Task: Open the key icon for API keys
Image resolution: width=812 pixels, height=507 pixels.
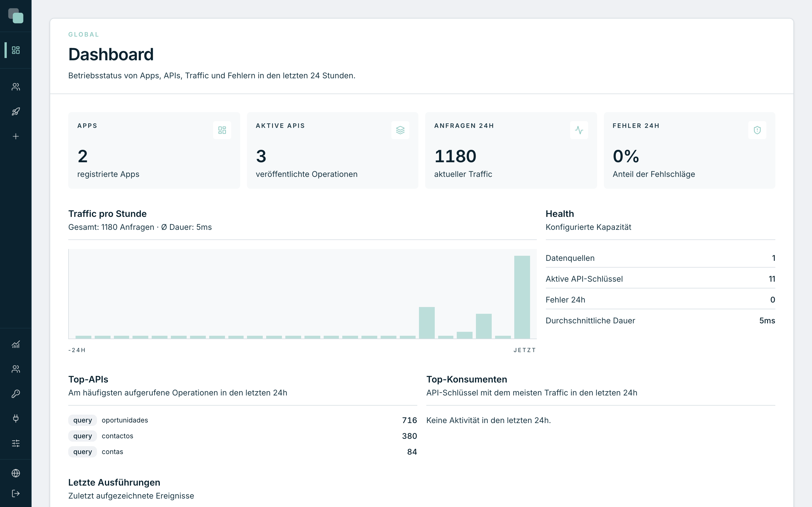Action: click(16, 394)
